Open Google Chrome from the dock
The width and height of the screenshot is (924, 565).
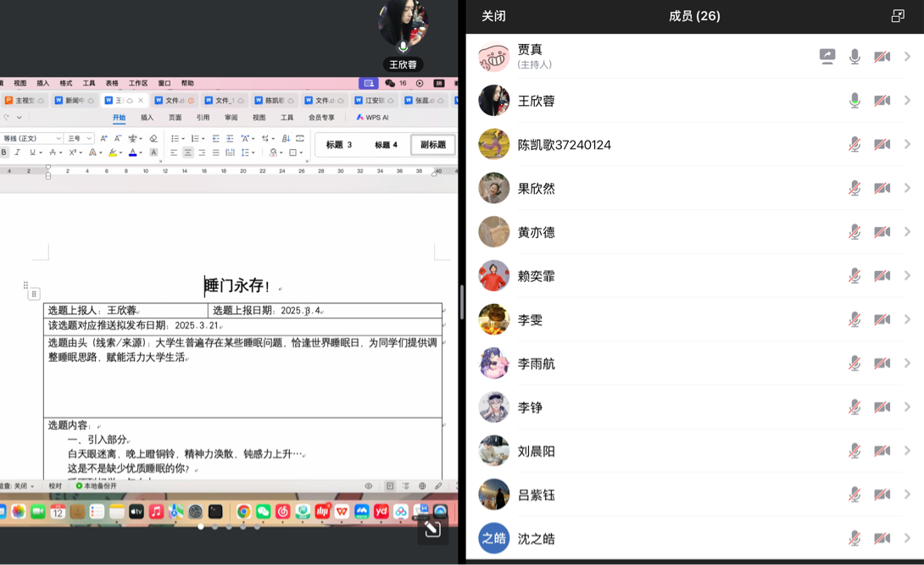tap(243, 512)
